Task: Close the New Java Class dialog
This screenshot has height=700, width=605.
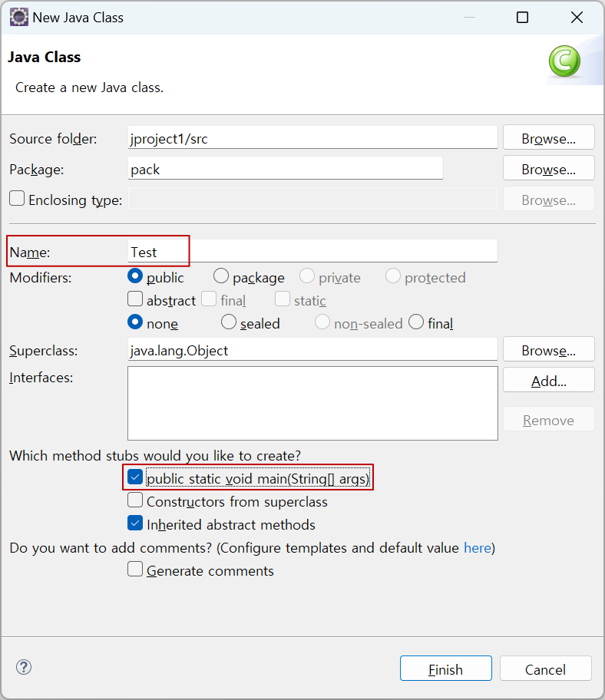Action: click(x=577, y=18)
